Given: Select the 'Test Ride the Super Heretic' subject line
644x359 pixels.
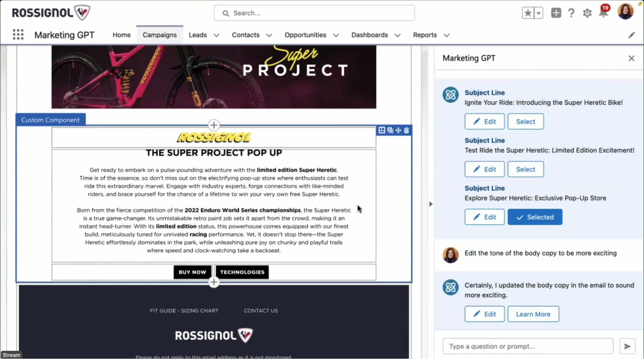Looking at the screenshot, I should (x=525, y=169).
